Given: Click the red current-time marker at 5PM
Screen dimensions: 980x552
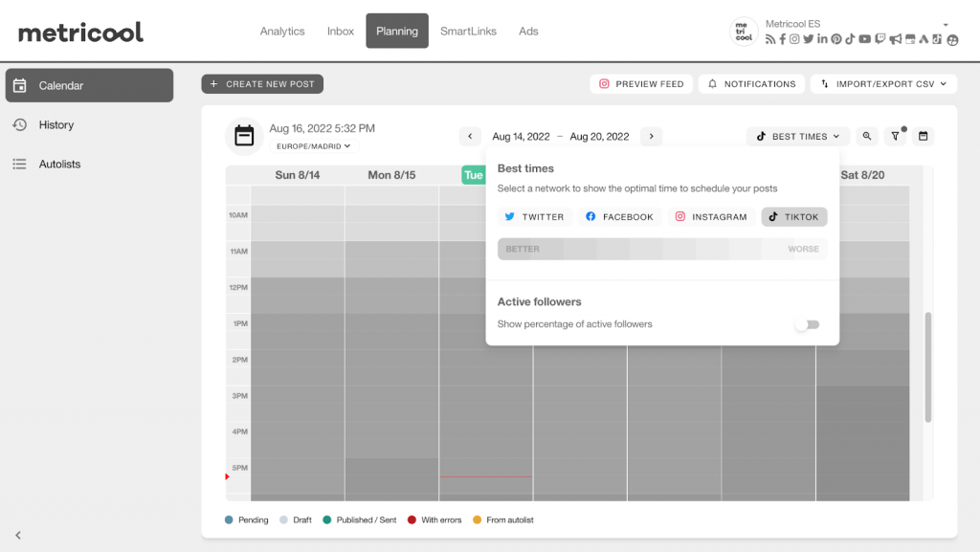Looking at the screenshot, I should click(227, 476).
